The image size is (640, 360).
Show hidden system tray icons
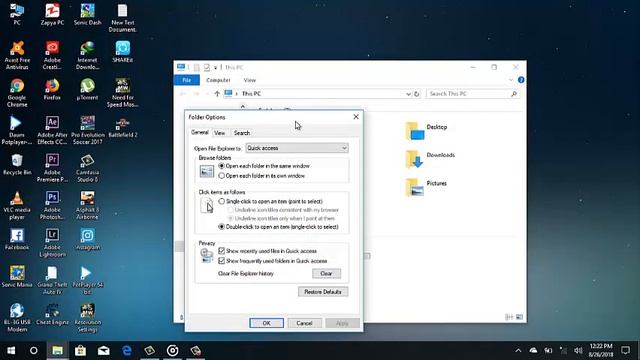518,350
